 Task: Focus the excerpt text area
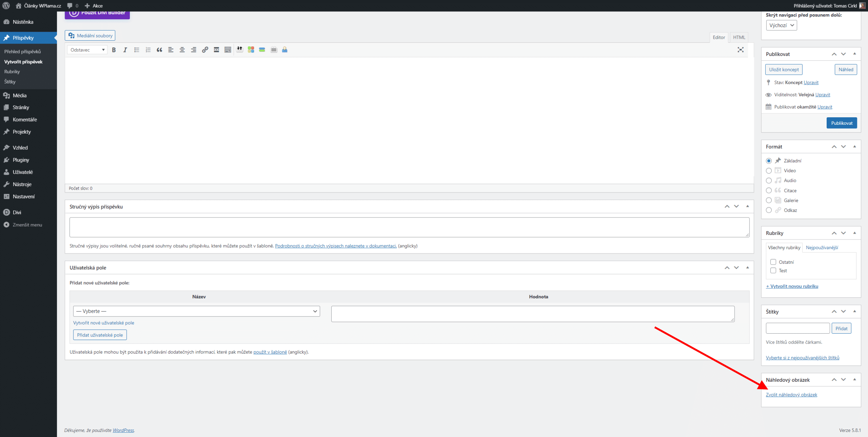409,227
